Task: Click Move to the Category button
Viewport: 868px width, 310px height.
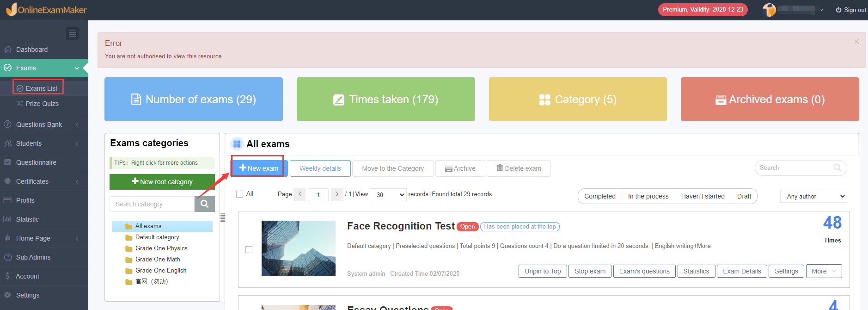Action: (x=393, y=168)
